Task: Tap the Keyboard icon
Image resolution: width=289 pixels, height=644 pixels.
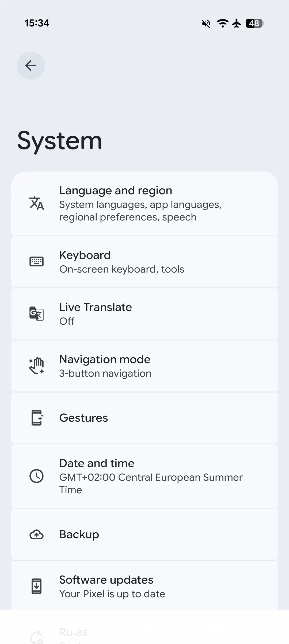Action: pos(36,262)
